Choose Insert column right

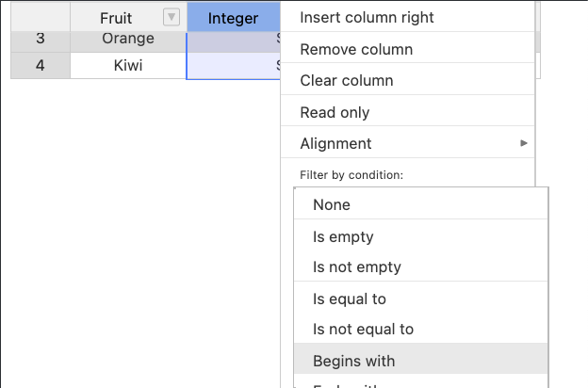[407, 17]
